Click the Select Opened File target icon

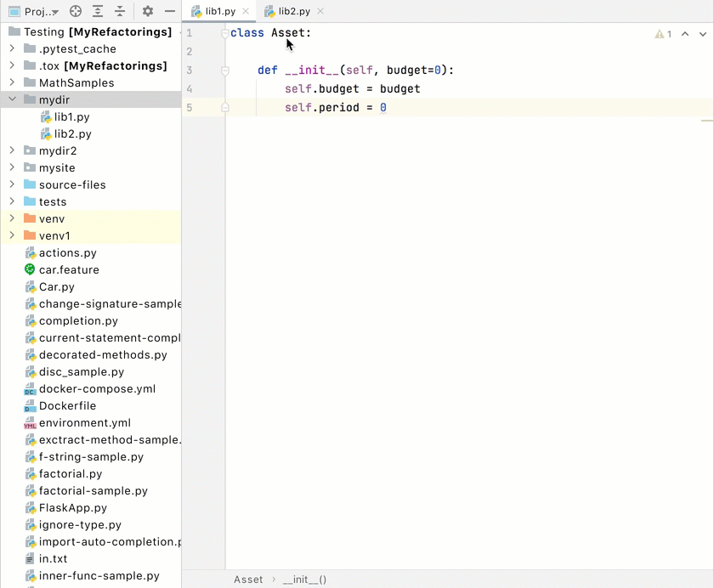tap(76, 11)
